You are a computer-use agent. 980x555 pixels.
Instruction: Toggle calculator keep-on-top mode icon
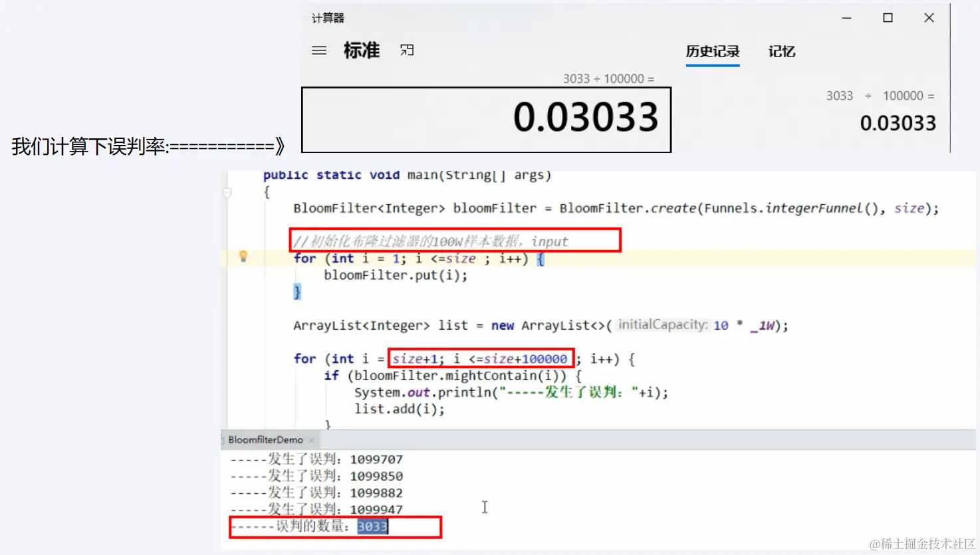pos(407,50)
